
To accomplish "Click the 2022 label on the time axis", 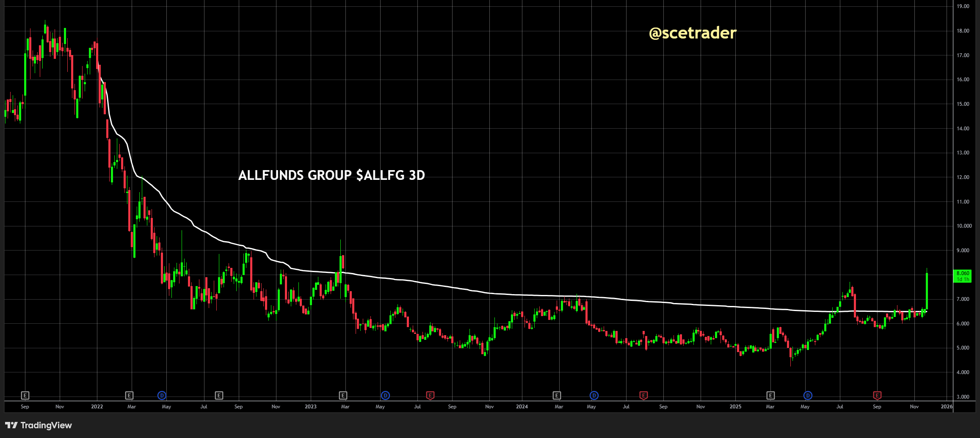I will 97,407.
